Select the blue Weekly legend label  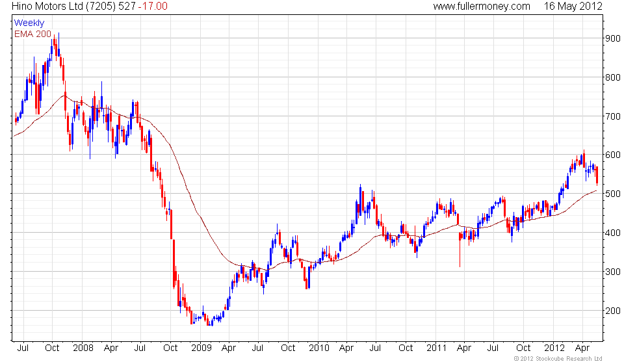(29, 23)
